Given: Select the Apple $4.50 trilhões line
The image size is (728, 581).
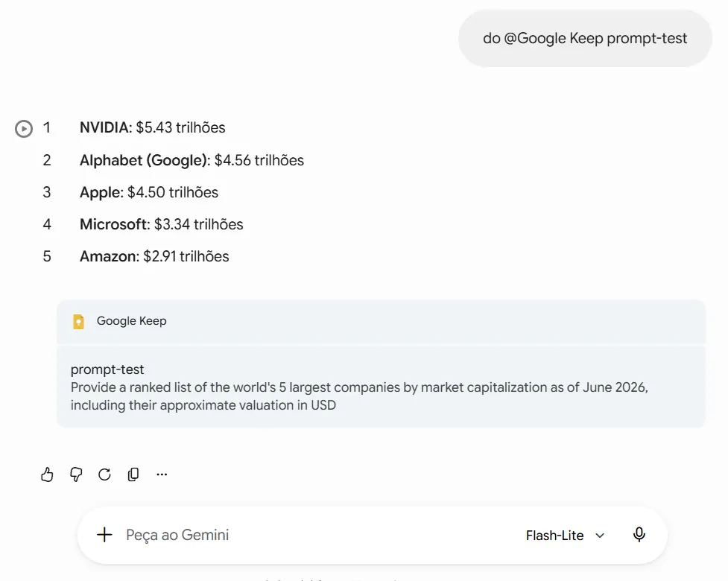Looking at the screenshot, I should pos(148,192).
